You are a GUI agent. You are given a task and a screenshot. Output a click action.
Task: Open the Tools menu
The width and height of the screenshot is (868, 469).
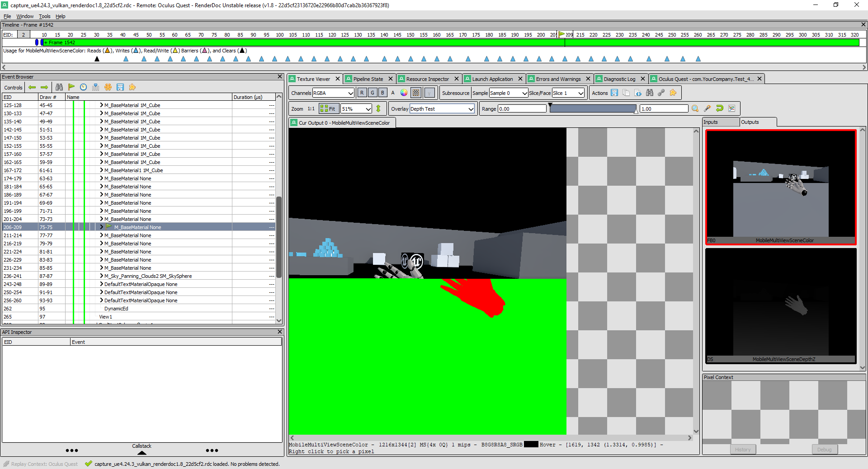pos(44,16)
